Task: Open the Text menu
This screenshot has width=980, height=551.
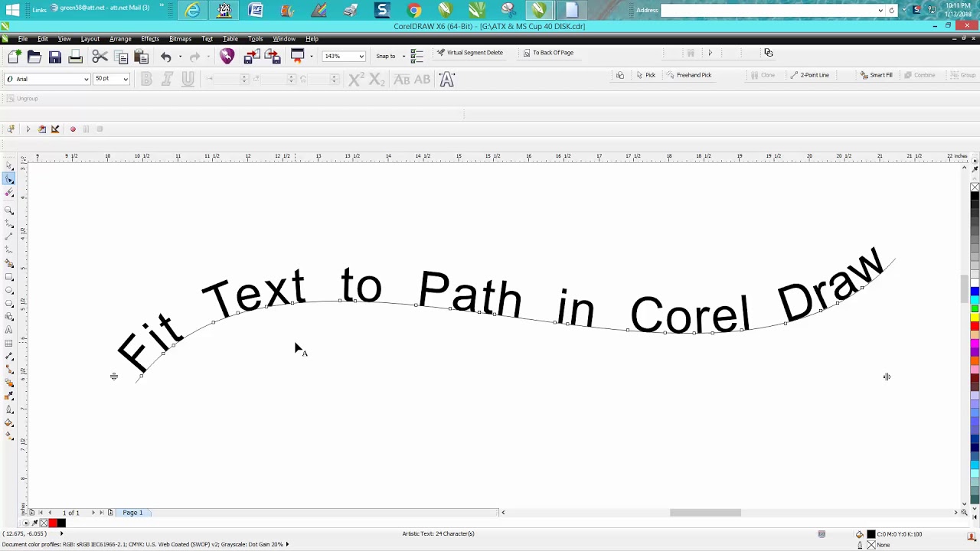Action: (207, 39)
